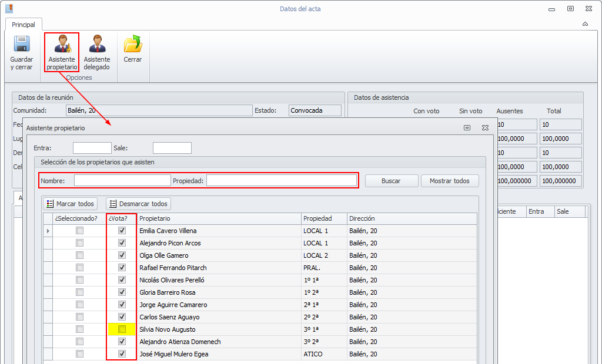Minimize the Datos del acta window

tap(551, 9)
